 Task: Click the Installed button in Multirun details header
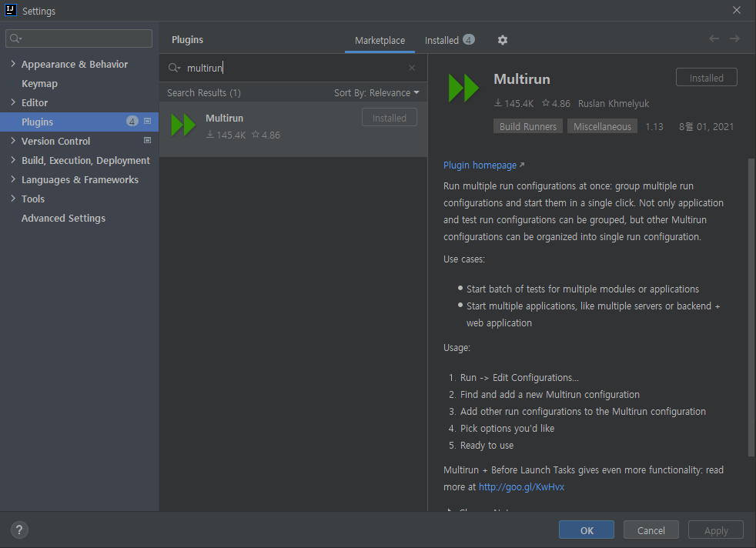click(x=706, y=78)
